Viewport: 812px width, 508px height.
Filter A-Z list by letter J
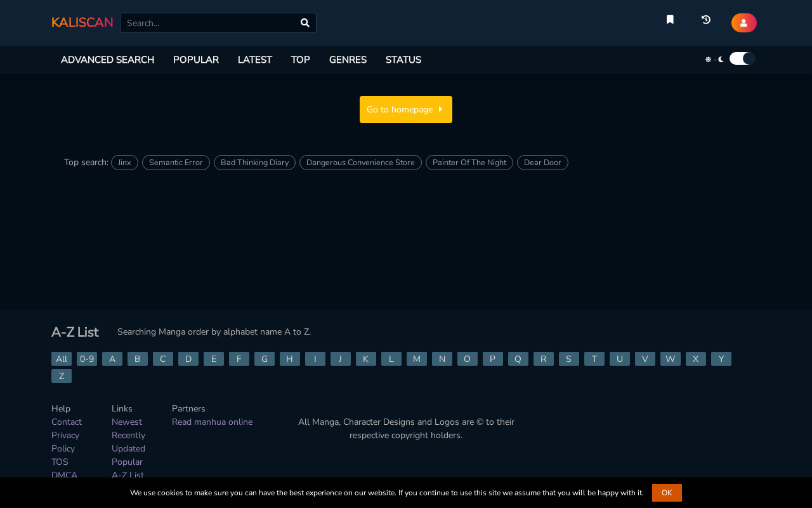pos(341,359)
